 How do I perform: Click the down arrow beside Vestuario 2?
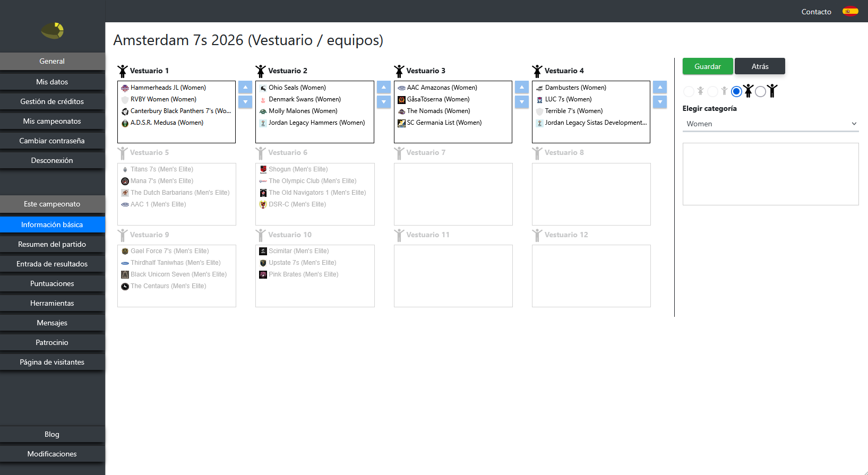pyautogui.click(x=383, y=102)
